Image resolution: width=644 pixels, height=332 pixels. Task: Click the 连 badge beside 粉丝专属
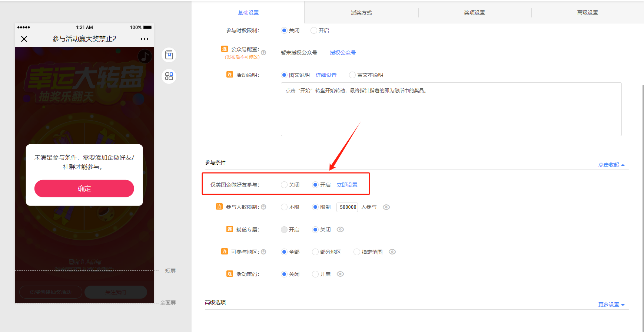click(230, 229)
